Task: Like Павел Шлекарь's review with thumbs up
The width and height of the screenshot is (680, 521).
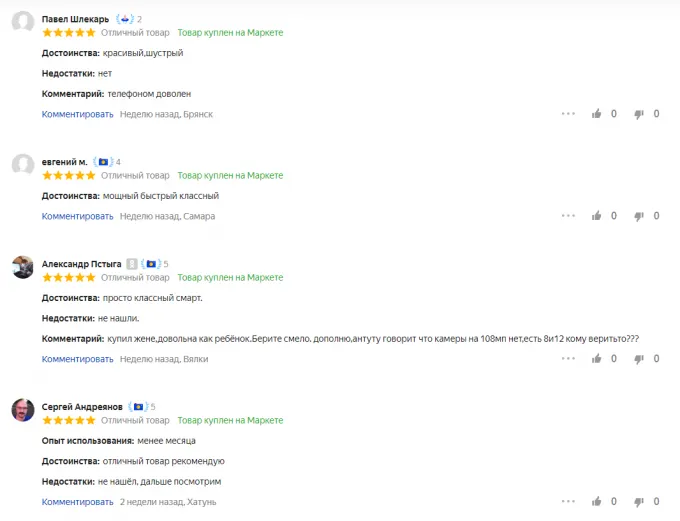Action: click(597, 114)
